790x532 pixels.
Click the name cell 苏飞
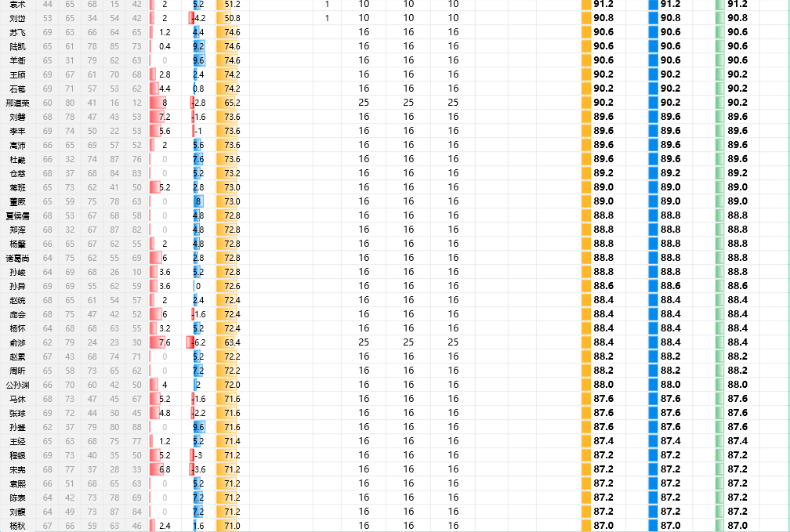[17, 32]
